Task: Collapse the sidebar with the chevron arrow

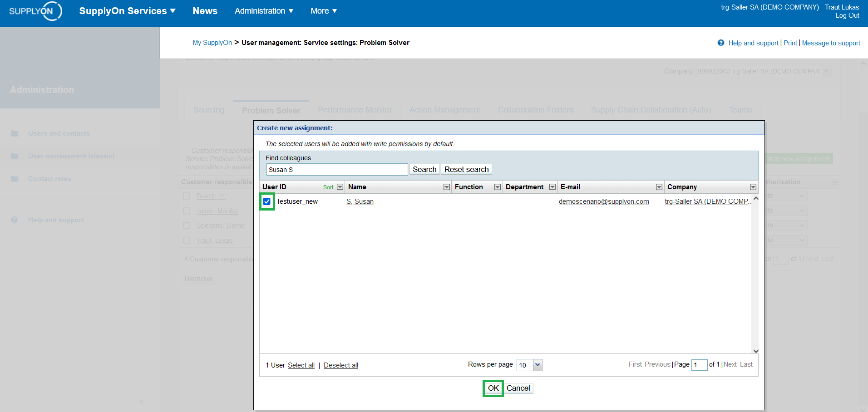Action: point(142,401)
